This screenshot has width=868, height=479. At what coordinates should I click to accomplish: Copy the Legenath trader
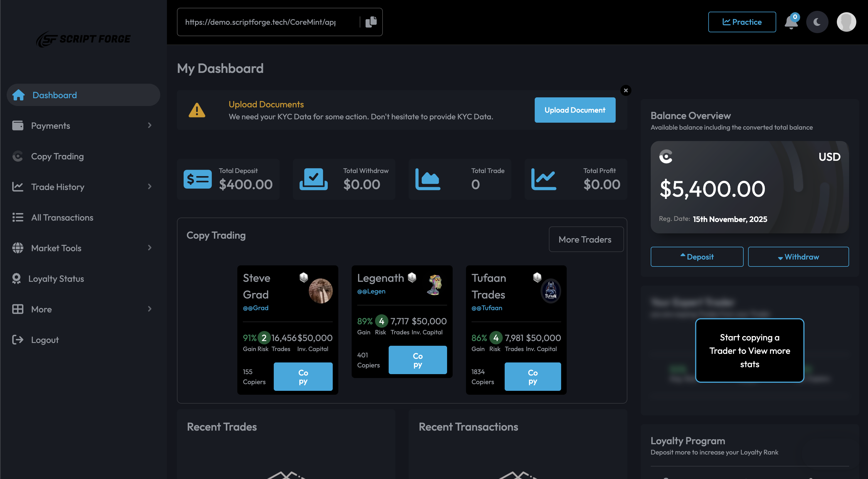click(x=418, y=360)
